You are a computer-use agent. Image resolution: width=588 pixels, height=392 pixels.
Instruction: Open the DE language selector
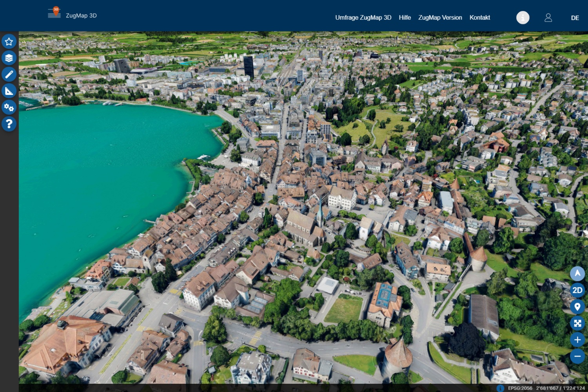pos(575,18)
